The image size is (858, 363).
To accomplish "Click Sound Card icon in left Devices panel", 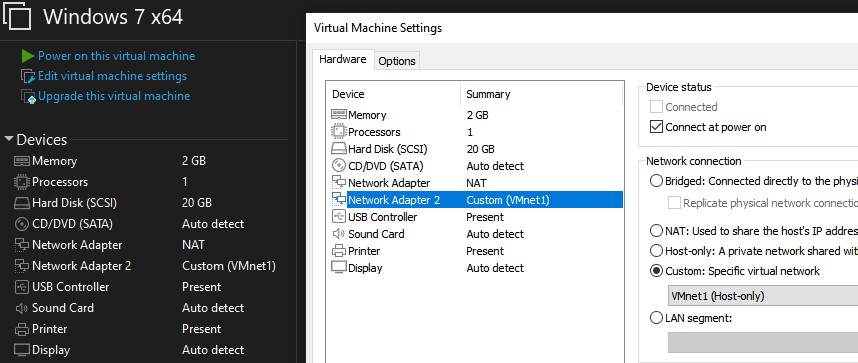I will click(22, 308).
